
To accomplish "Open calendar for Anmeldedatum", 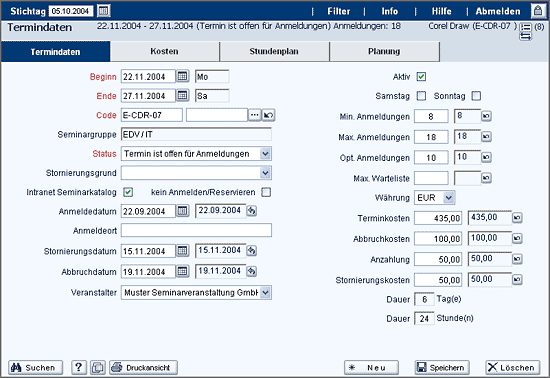I will click(x=182, y=211).
